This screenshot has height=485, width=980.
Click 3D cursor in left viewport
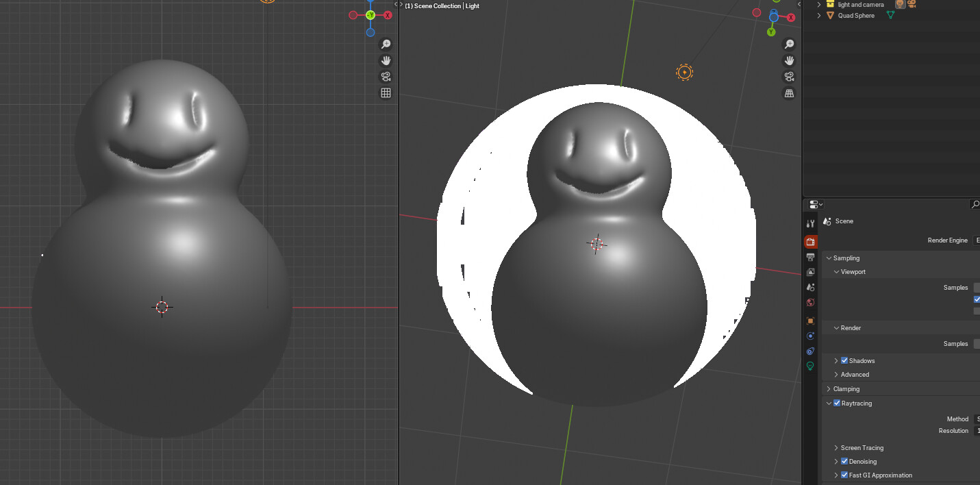click(x=162, y=307)
